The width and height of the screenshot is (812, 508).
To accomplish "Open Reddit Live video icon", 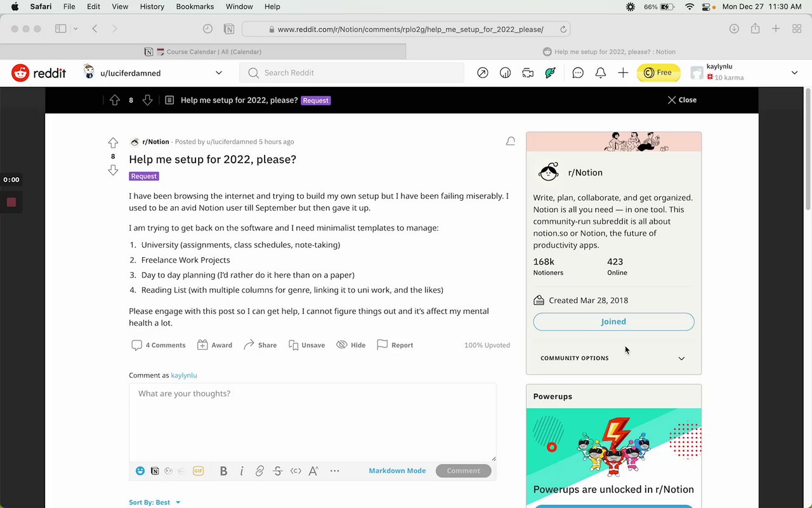I will click(528, 73).
